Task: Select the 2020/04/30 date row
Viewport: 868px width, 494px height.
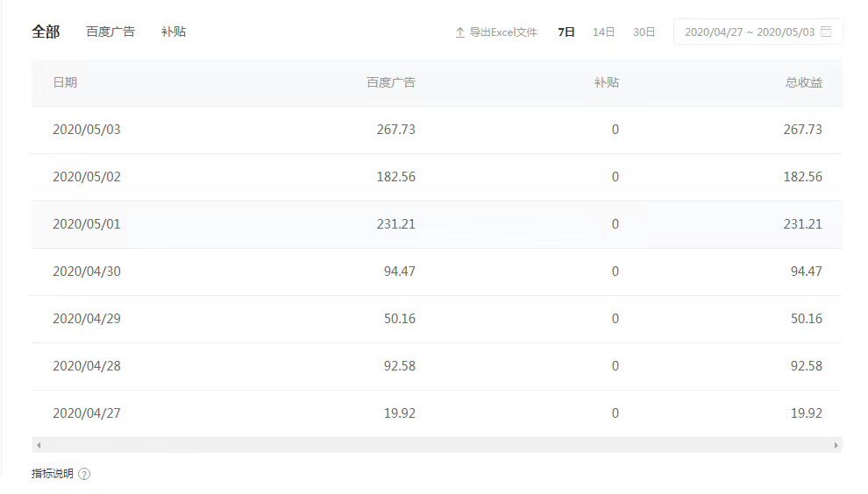Action: point(87,272)
